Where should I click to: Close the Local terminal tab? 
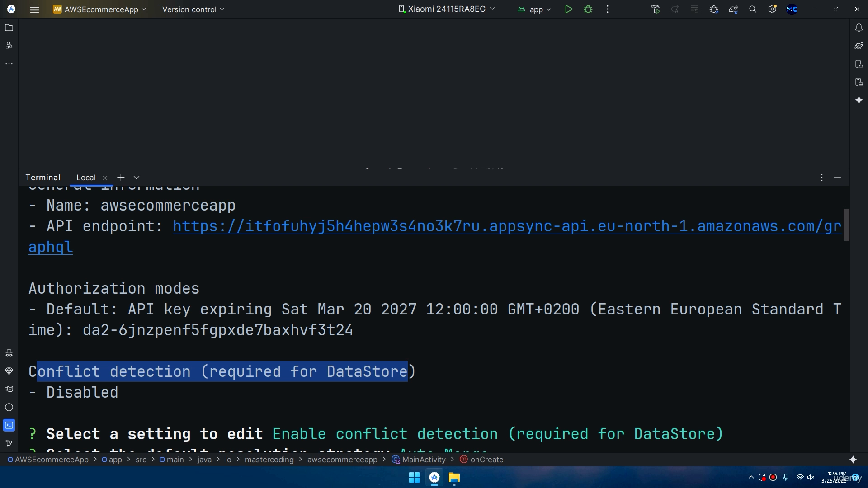coord(105,178)
